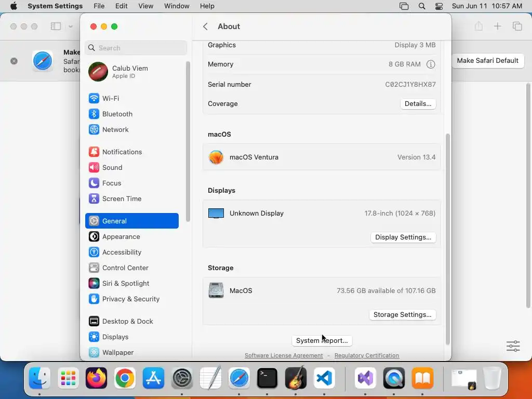Viewport: 532px width, 399px height.
Task: Open Screen Time settings
Action: pyautogui.click(x=131, y=199)
